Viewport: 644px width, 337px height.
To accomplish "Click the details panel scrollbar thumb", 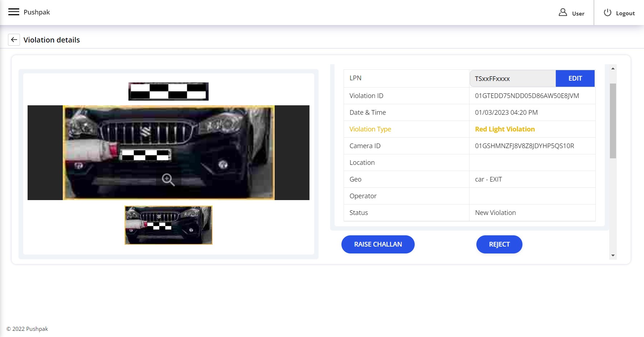I will [613, 121].
